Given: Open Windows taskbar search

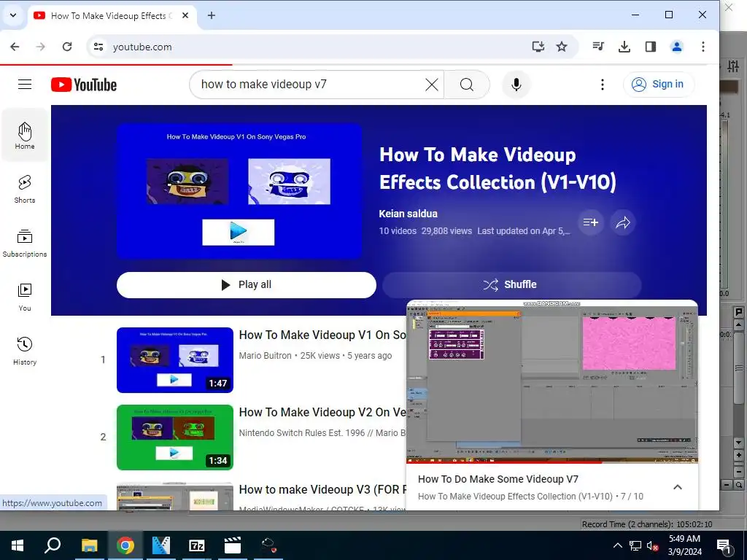Looking at the screenshot, I should coord(53,545).
